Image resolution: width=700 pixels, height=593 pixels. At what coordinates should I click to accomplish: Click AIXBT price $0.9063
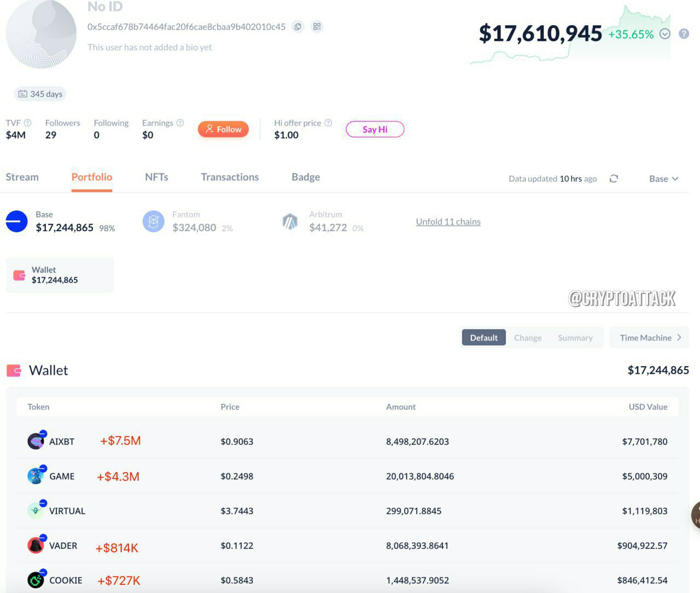[237, 442]
